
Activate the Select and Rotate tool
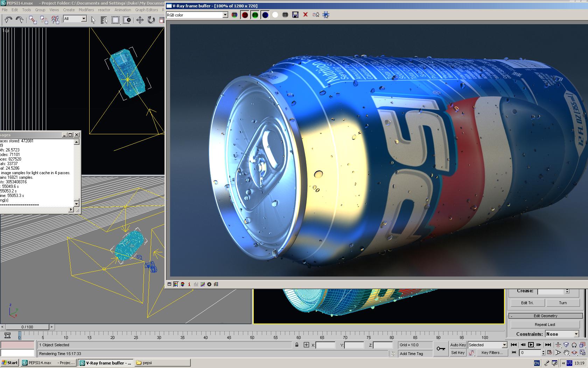pos(151,20)
